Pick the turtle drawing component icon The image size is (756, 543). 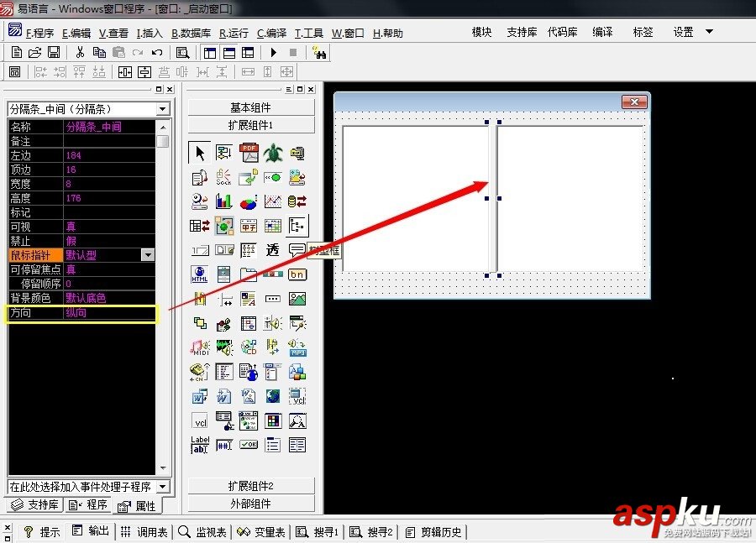tap(273, 153)
